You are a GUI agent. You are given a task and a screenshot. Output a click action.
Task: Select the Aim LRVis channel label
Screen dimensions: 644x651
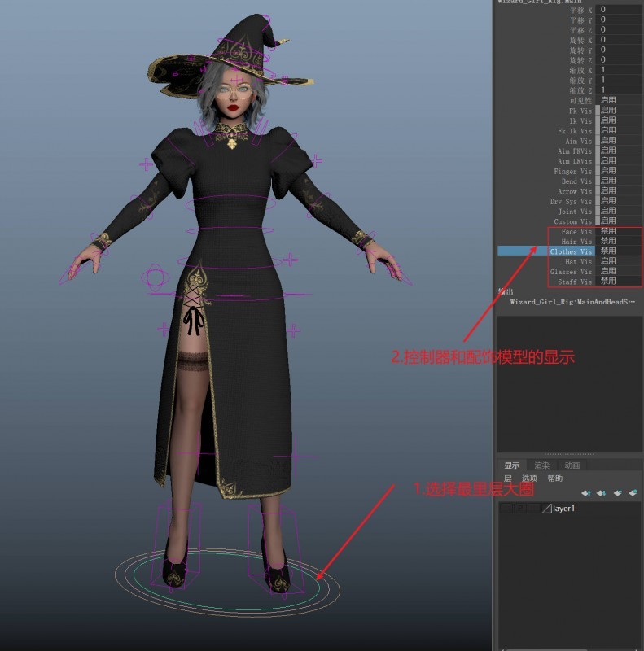[575, 161]
